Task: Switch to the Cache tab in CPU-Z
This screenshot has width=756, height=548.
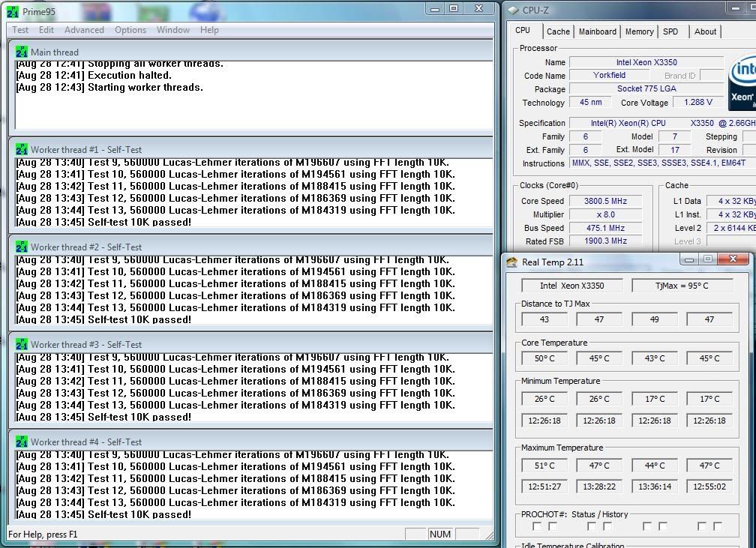Action: (558, 31)
